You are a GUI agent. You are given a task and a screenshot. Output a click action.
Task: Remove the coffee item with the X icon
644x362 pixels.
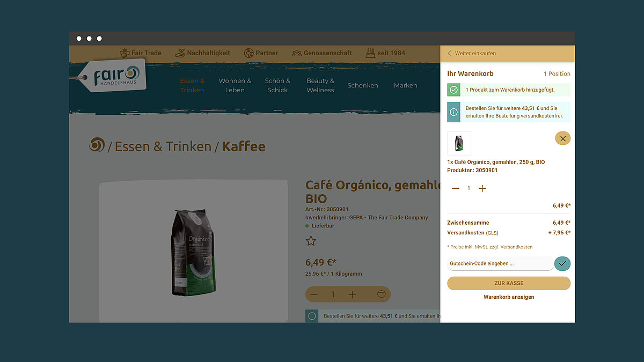(x=562, y=138)
